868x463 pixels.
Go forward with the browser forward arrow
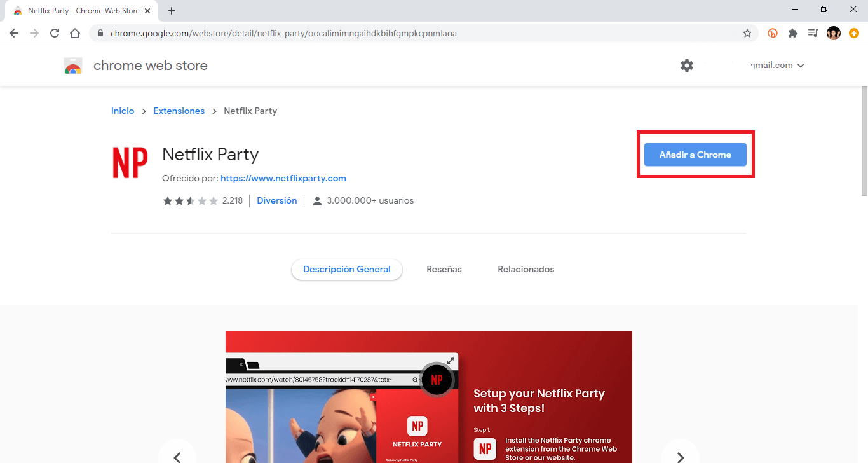34,33
